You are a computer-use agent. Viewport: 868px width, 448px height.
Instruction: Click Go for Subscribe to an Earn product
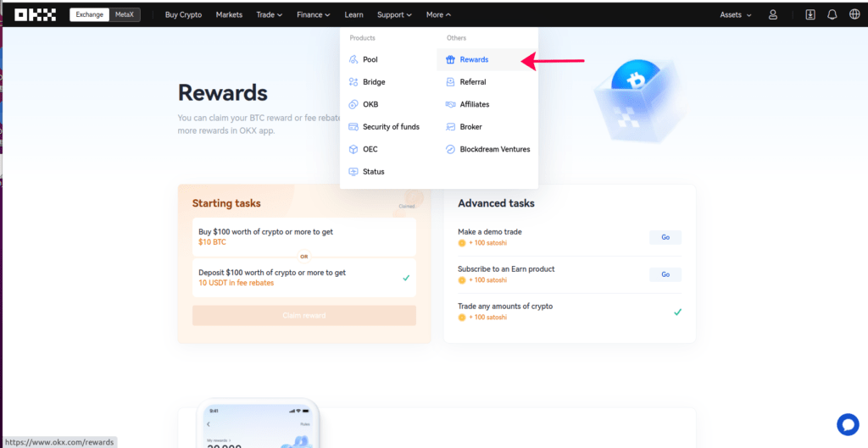(x=665, y=274)
